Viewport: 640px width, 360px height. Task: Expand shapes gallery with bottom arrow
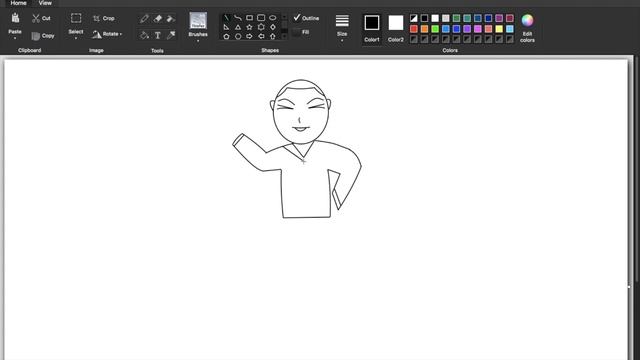[284, 36]
